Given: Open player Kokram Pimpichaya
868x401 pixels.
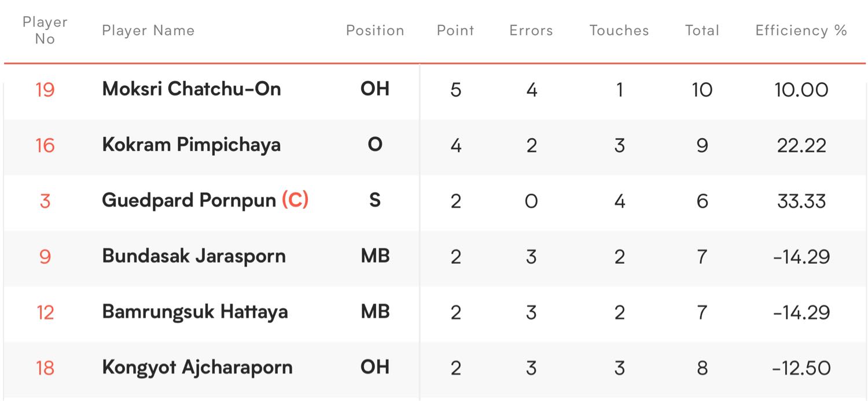Looking at the screenshot, I should pyautogui.click(x=192, y=145).
